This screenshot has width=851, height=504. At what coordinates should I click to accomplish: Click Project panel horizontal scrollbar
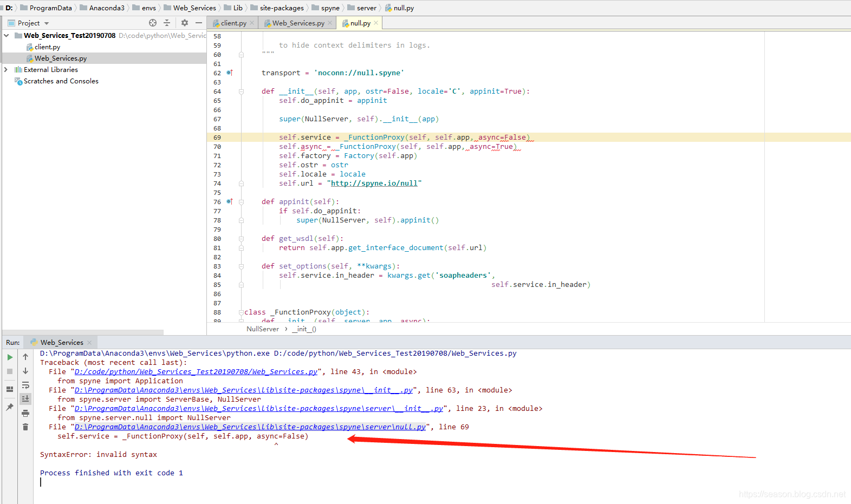[83, 332]
